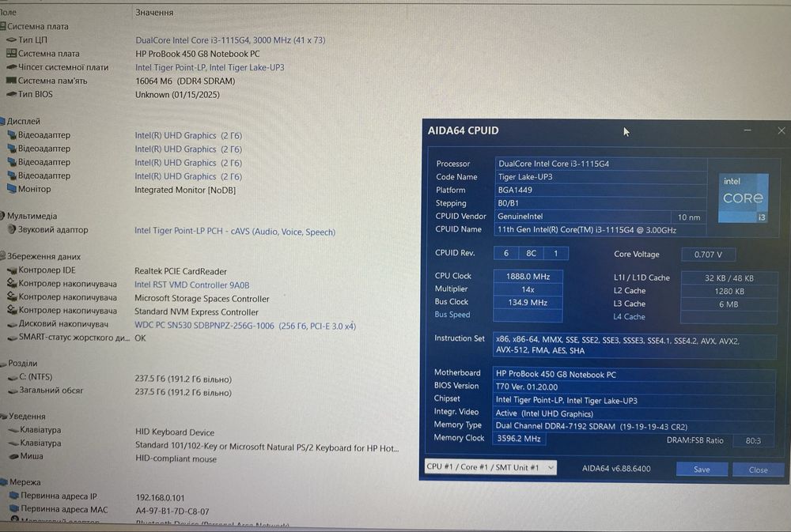
Task: Select the 'Unknown (01/15/2025)' BIOS value
Action: coord(177,94)
